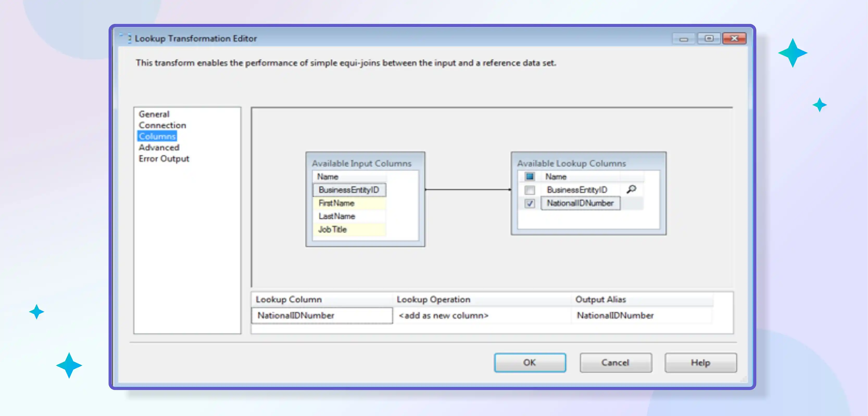The image size is (868, 416).
Task: Select the General page in the left pane
Action: click(x=154, y=114)
